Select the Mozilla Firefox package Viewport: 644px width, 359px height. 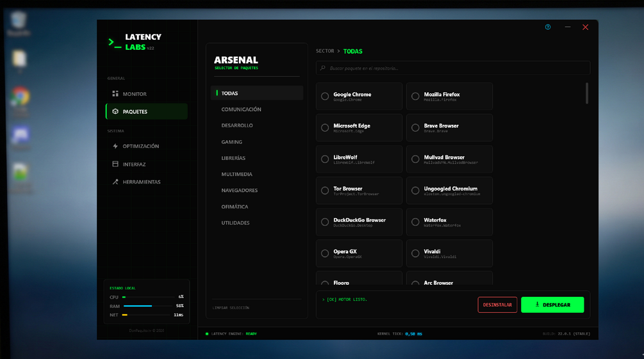coord(449,97)
